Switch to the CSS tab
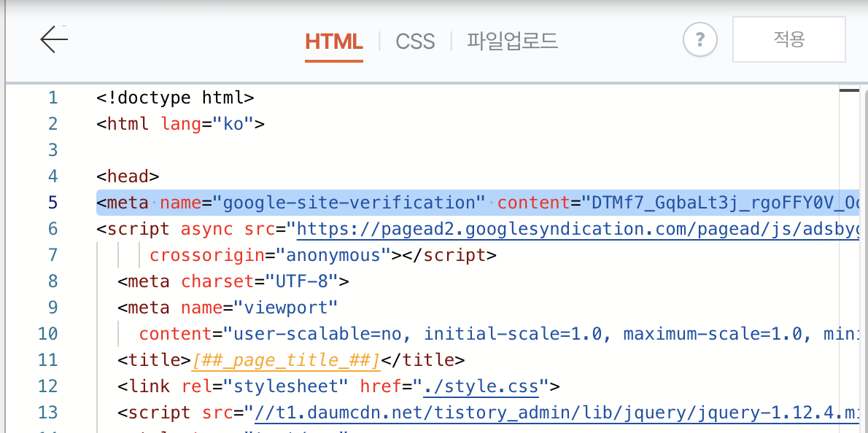868x433 pixels. (415, 42)
